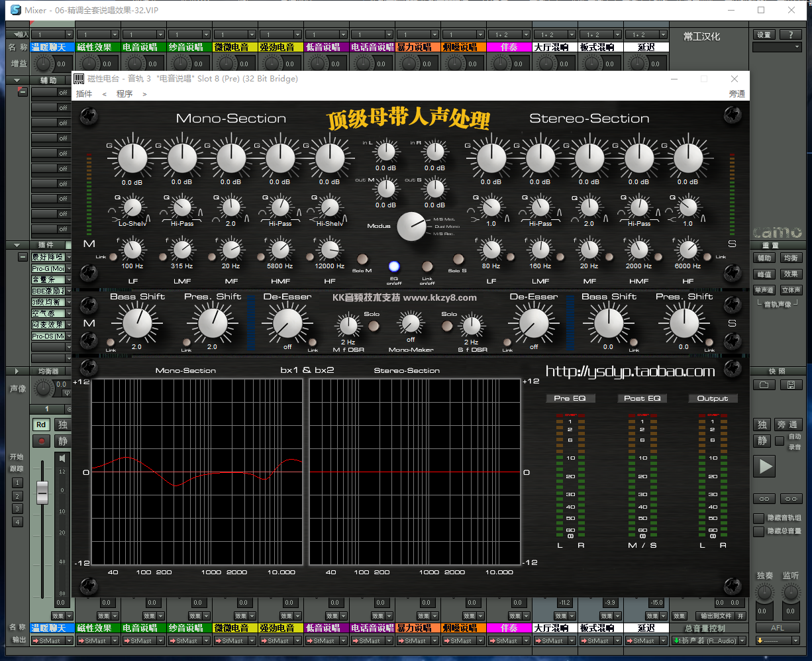The image size is (812, 661).
Task: Toggle Rd read automation on channel 1
Action: [41, 425]
